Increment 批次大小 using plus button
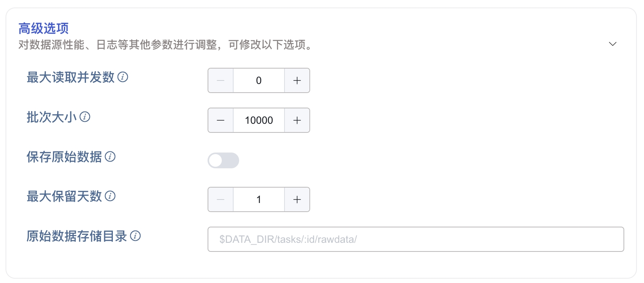The height and width of the screenshot is (283, 644). [297, 120]
